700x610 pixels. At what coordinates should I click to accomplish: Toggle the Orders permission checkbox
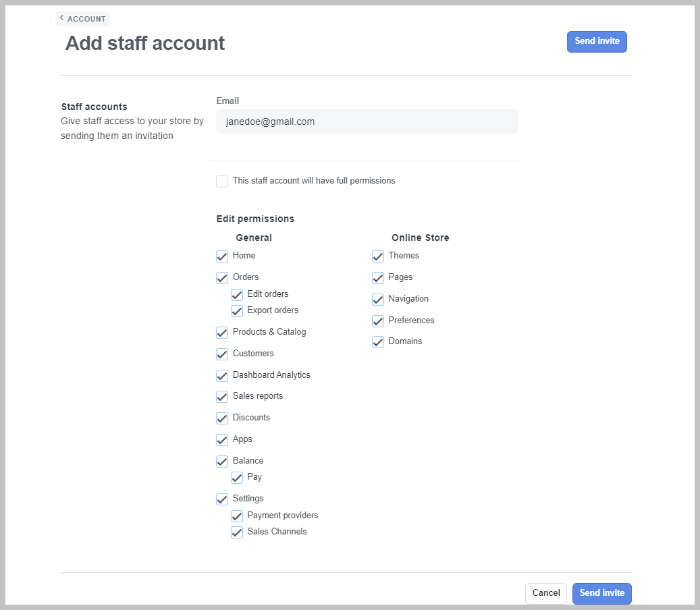222,277
